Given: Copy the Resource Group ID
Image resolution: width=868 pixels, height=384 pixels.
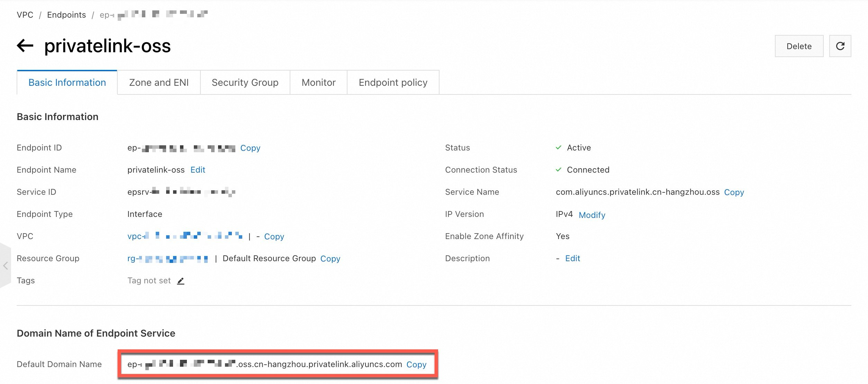Looking at the screenshot, I should coord(330,259).
